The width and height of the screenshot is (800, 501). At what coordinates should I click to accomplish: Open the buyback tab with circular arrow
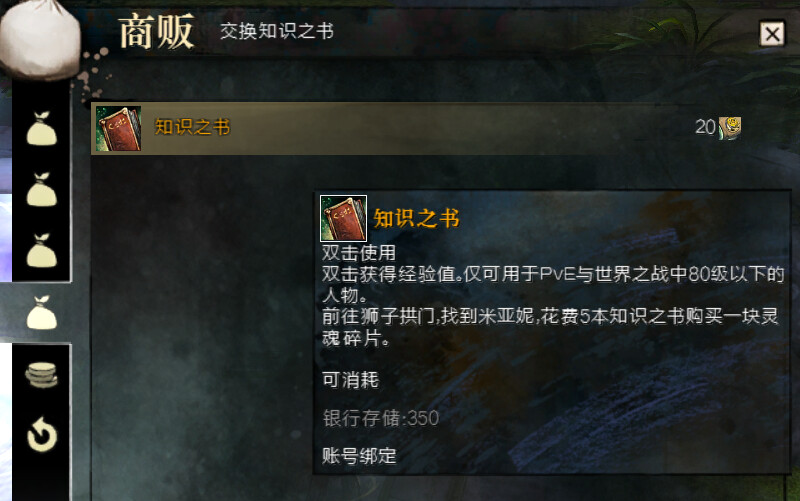(42, 435)
